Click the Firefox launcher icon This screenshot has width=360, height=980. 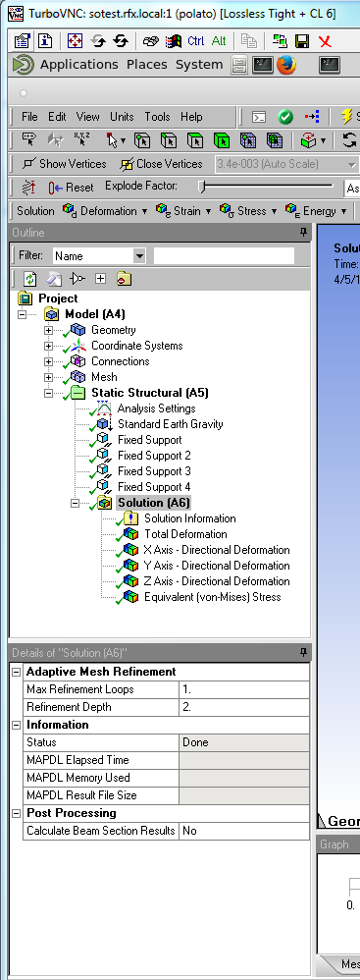pos(286,65)
